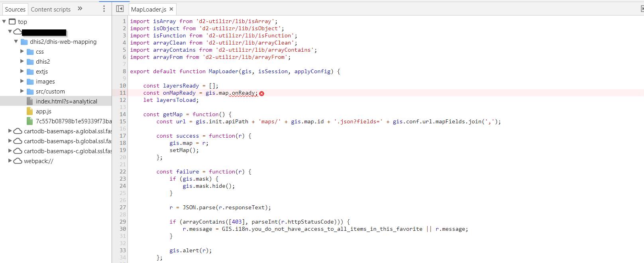Click the top frame icon
This screenshot has width=644, height=263.
click(x=12, y=21)
